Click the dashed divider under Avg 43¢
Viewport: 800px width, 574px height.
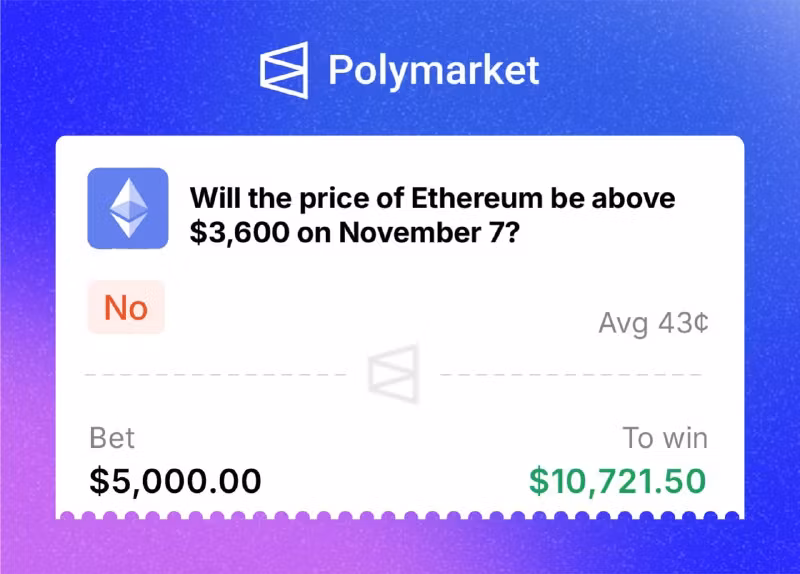point(570,374)
